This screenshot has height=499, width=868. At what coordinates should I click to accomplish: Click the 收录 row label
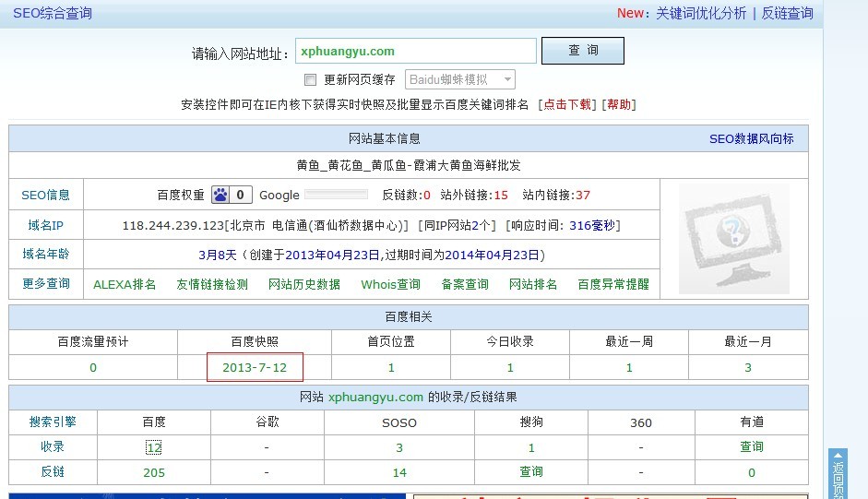tap(53, 446)
